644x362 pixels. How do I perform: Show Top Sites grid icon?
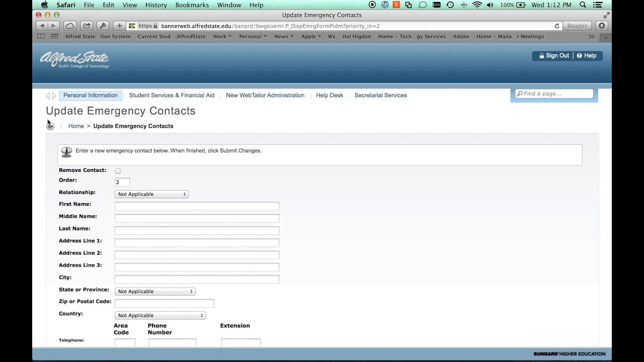54,36
